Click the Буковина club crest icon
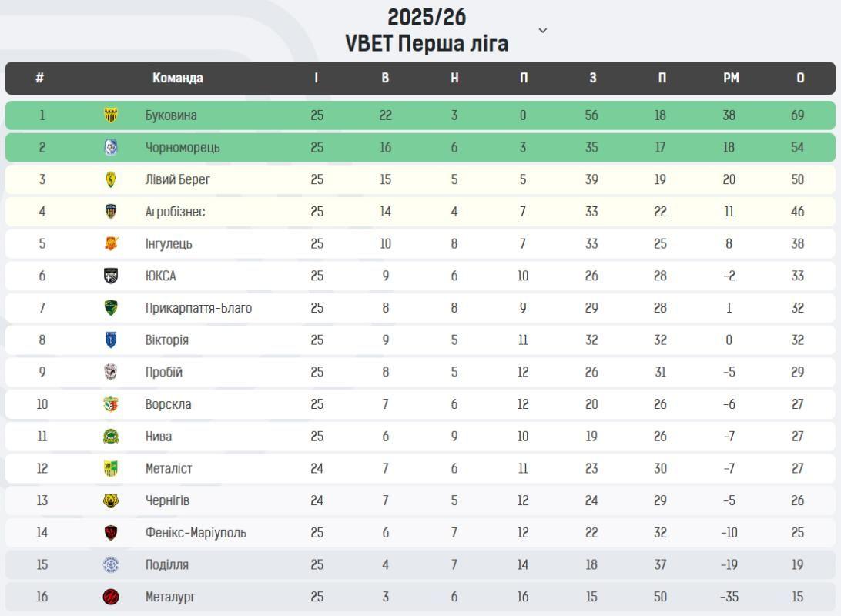This screenshot has height=616, width=841. pos(111,115)
